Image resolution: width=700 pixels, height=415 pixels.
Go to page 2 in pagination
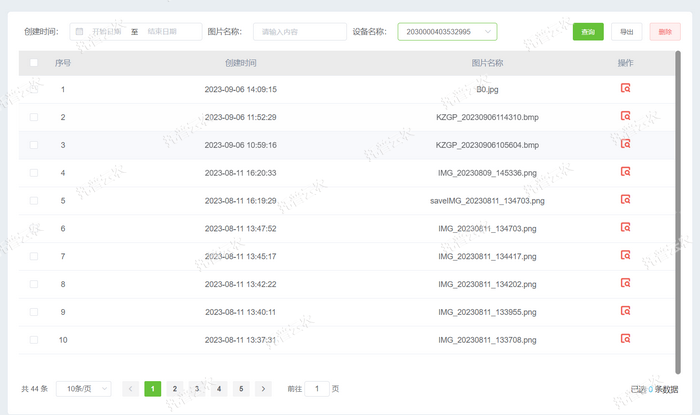coord(175,388)
